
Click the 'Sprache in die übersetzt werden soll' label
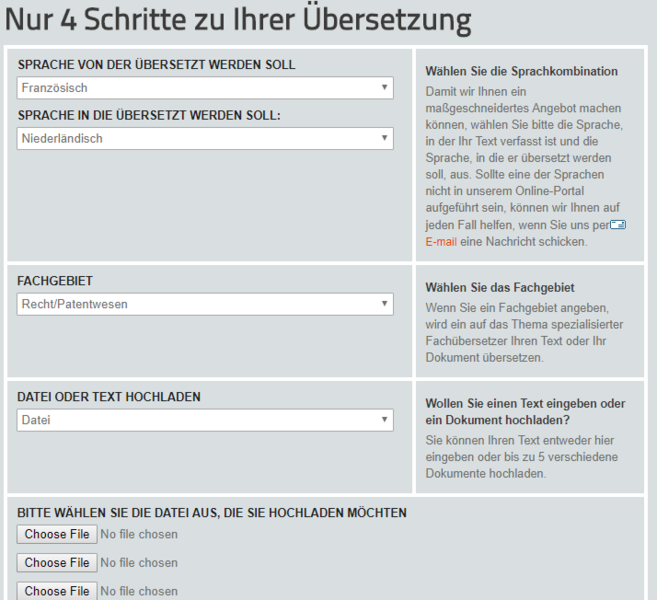pos(148,116)
